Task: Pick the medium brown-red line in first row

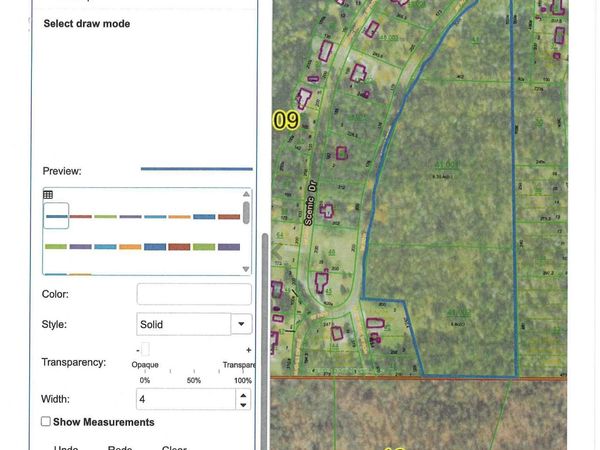Action: click(229, 217)
